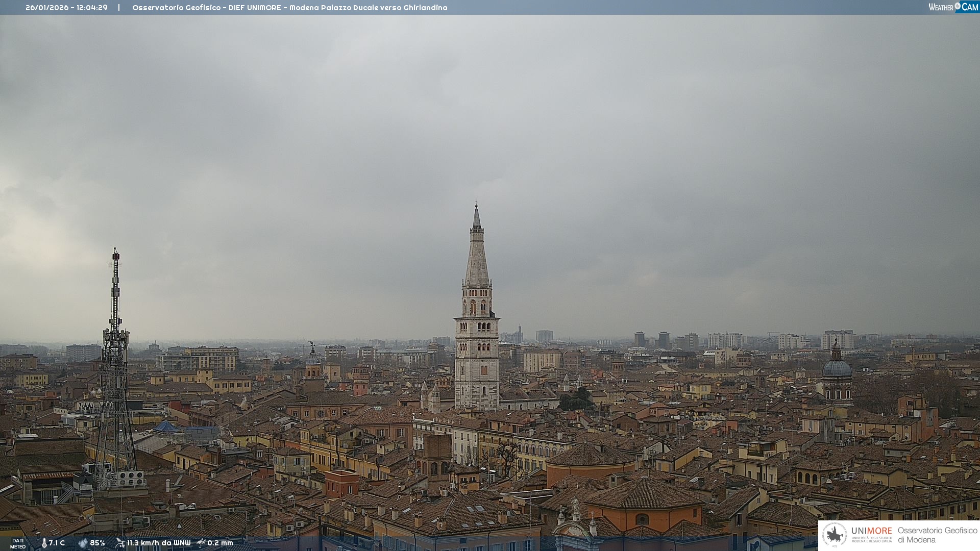Click the date and time stamp

click(66, 8)
